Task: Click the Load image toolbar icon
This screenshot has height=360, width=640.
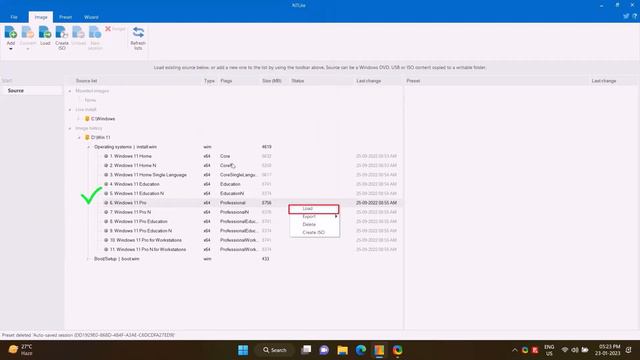Action: tap(45, 32)
